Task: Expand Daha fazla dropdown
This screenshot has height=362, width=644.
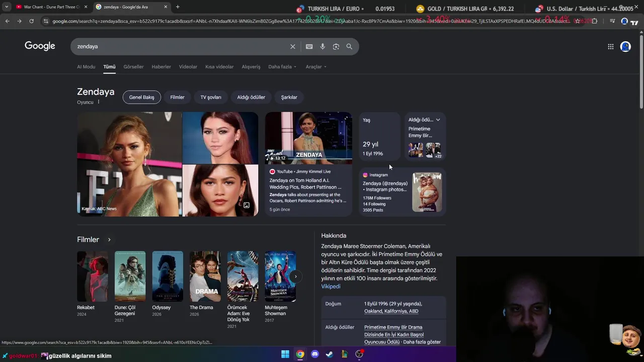Action: (x=282, y=67)
